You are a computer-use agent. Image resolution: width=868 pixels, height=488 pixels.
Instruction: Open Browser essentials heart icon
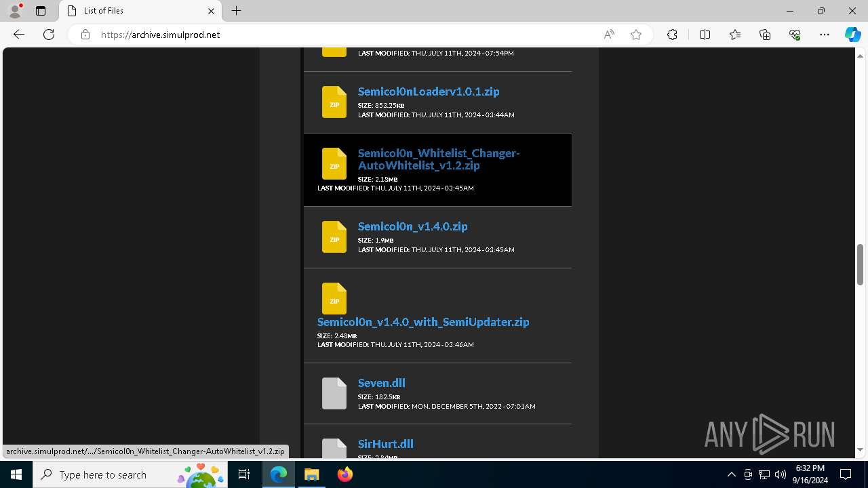pos(795,35)
